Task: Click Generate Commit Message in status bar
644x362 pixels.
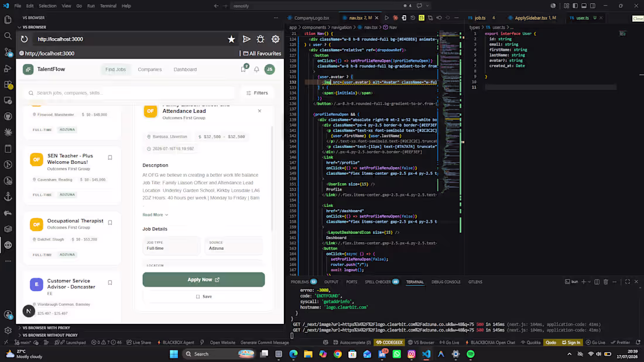Action: pos(265,342)
